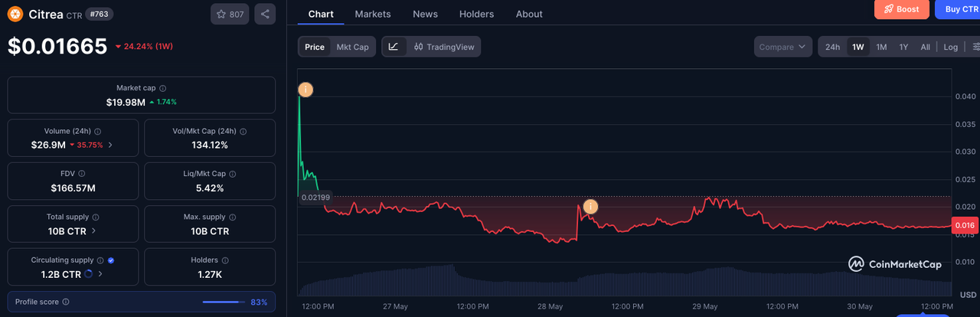980x317 pixels.
Task: Click the FDV info icon
Action: pyautogui.click(x=82, y=174)
